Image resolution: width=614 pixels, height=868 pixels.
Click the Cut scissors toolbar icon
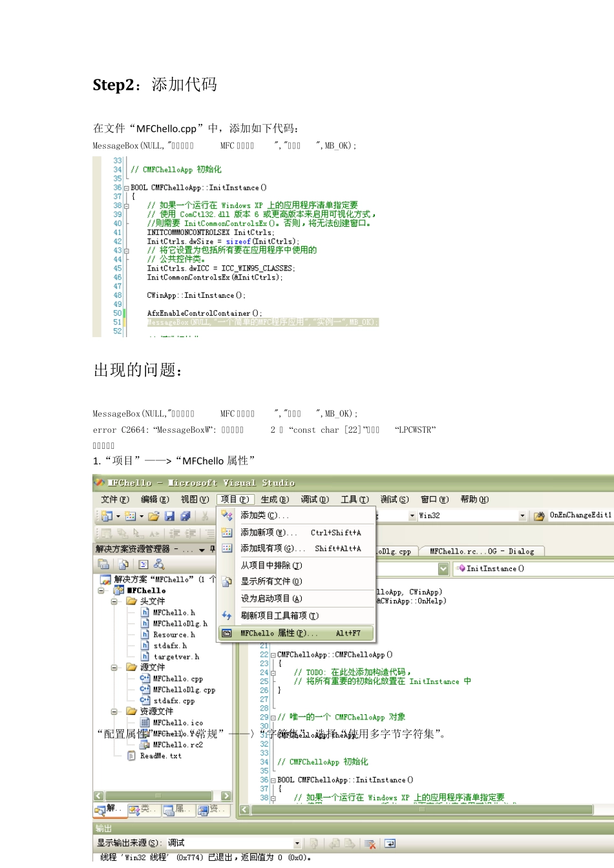tap(206, 516)
